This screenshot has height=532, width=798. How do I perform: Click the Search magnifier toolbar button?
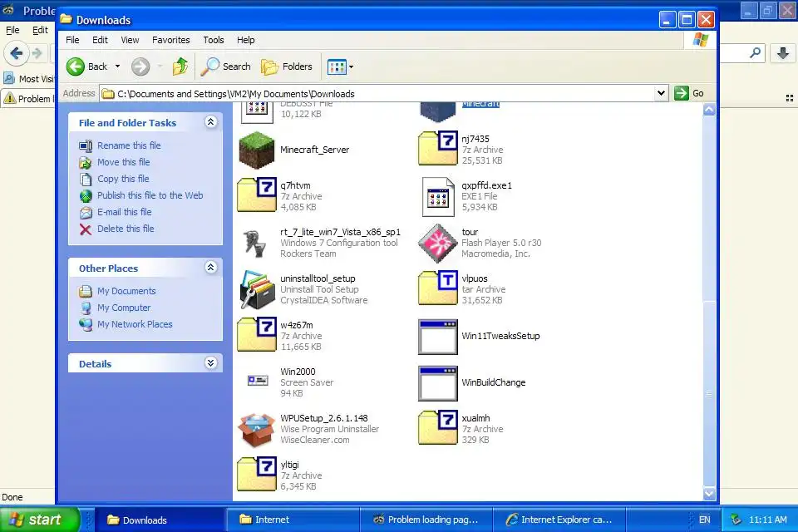tap(226, 66)
